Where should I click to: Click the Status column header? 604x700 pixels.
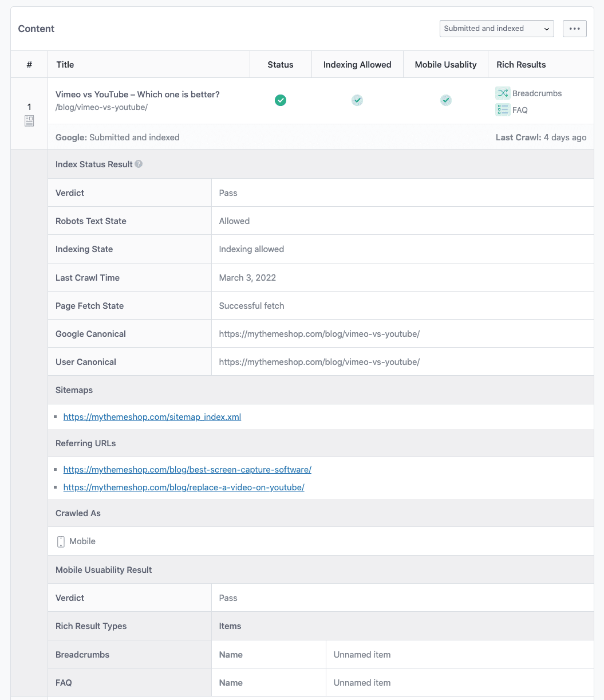tap(280, 64)
